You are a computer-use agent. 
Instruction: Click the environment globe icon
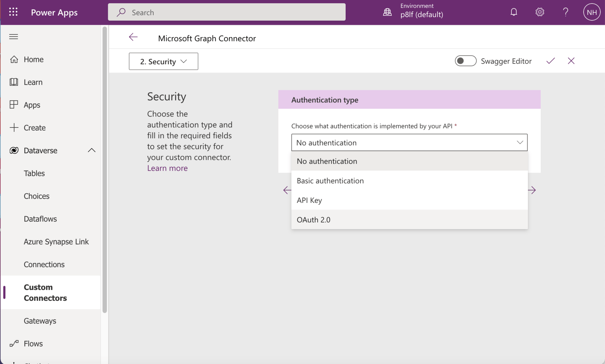tap(388, 12)
